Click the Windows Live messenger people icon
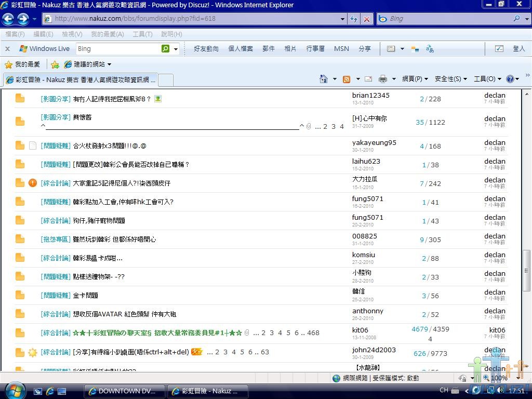 (415, 49)
